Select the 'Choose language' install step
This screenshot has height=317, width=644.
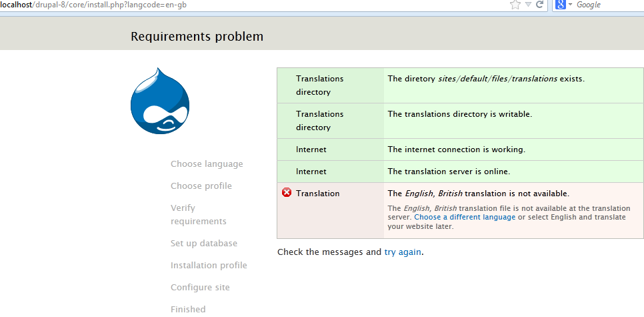[207, 164]
